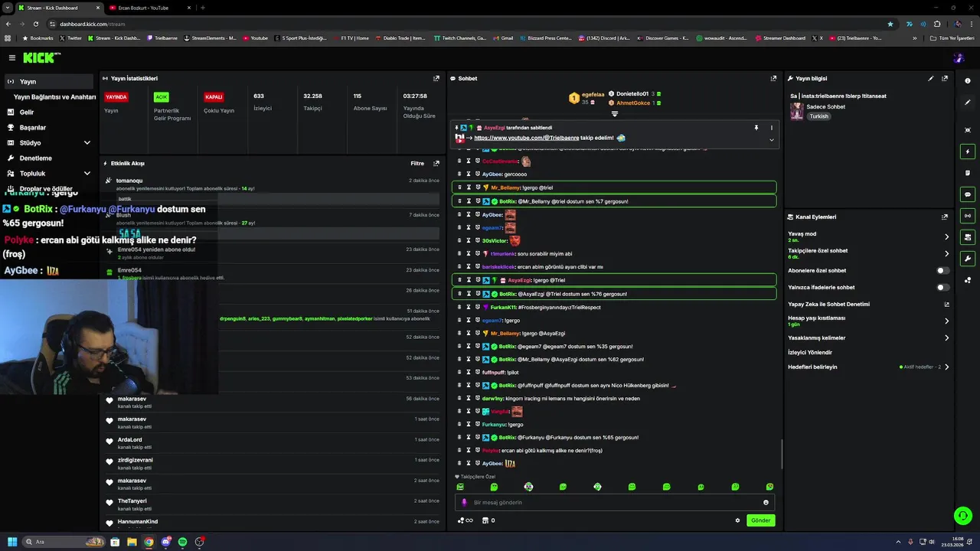Open emoji picker in message box
Viewport: 980px width, 551px height.
[766, 503]
